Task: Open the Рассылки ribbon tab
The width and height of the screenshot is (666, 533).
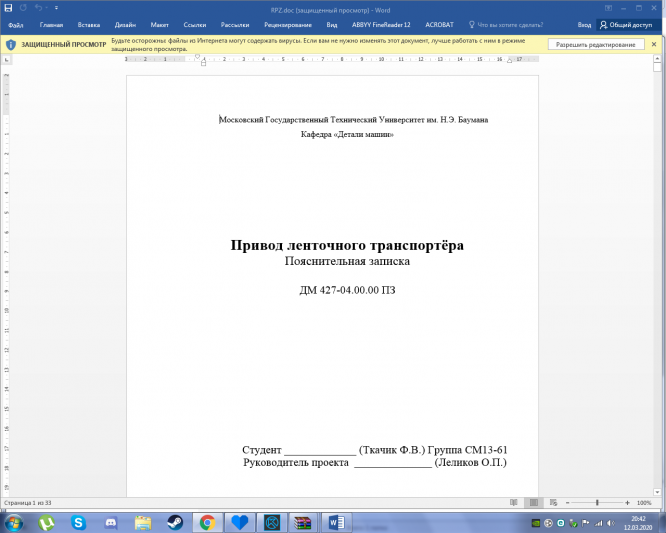Action: (235, 25)
